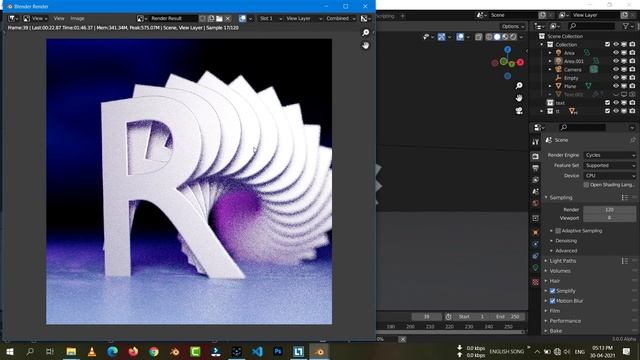This screenshot has width=640, height=360.
Task: Open Photoshop from Windows taskbar
Action: (278, 351)
